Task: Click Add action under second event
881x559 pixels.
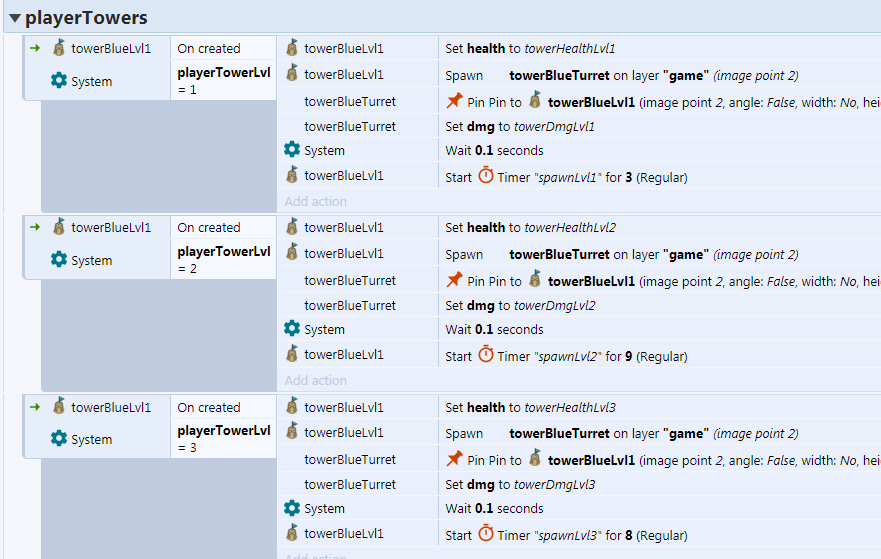Action: coord(315,380)
